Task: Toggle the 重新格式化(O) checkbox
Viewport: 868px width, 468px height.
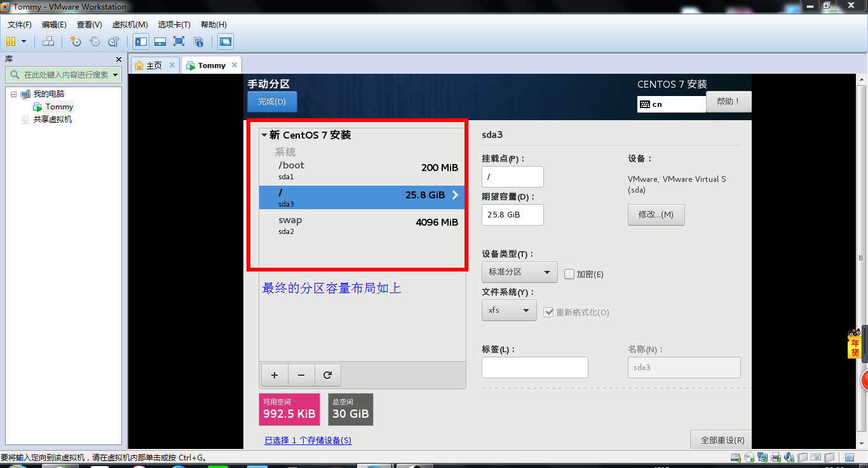Action: click(549, 312)
